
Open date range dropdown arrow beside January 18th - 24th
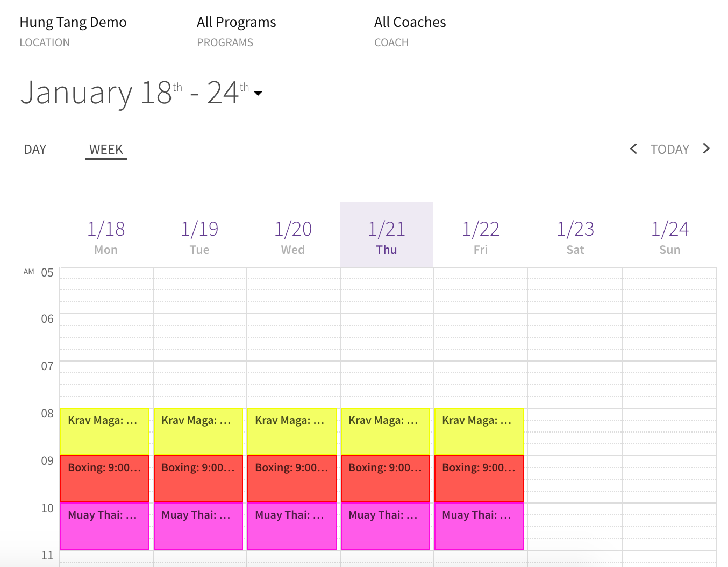258,94
